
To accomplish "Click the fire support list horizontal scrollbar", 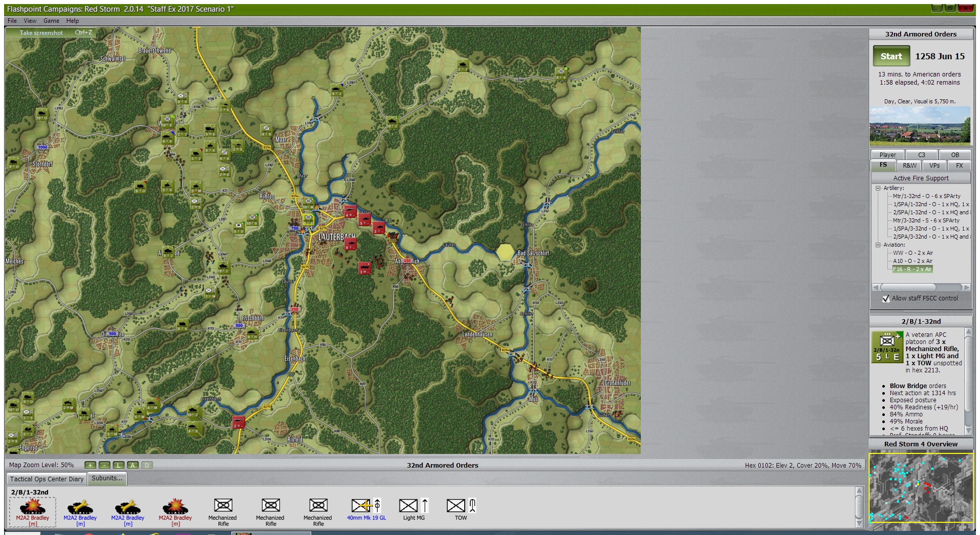I will tap(921, 287).
